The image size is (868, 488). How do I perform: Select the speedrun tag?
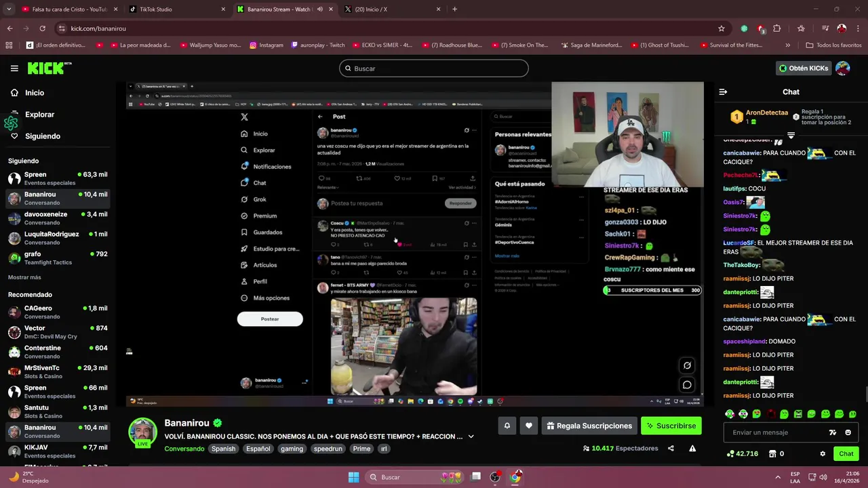point(328,449)
